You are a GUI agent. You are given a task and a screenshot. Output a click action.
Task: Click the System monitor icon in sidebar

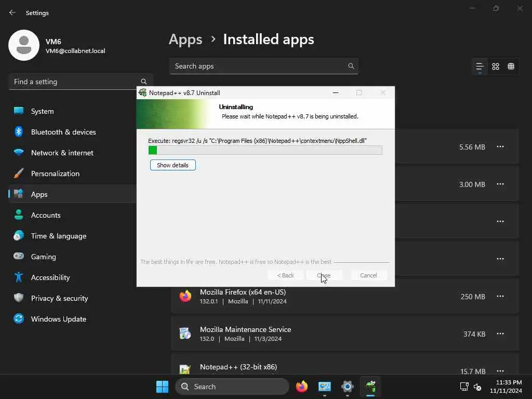point(19,111)
